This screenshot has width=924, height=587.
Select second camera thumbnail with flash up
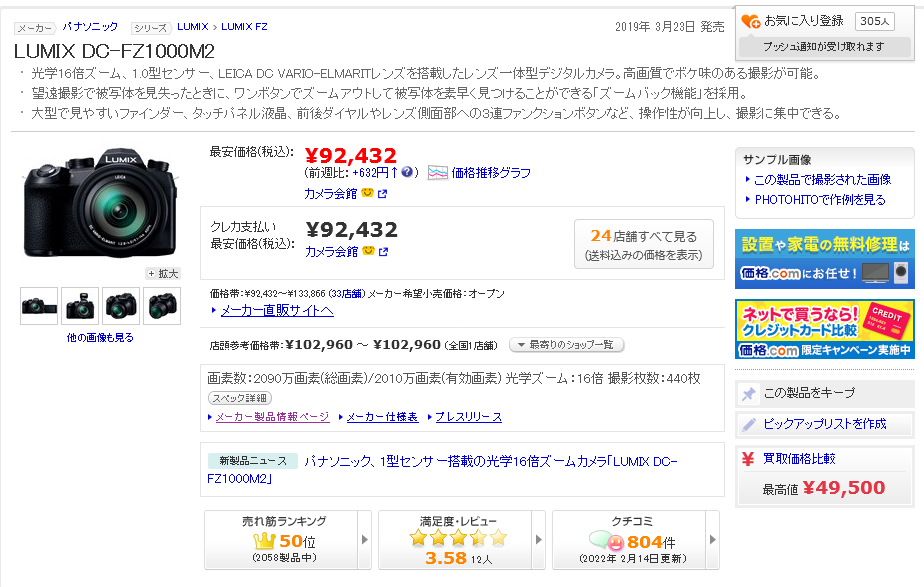click(80, 306)
